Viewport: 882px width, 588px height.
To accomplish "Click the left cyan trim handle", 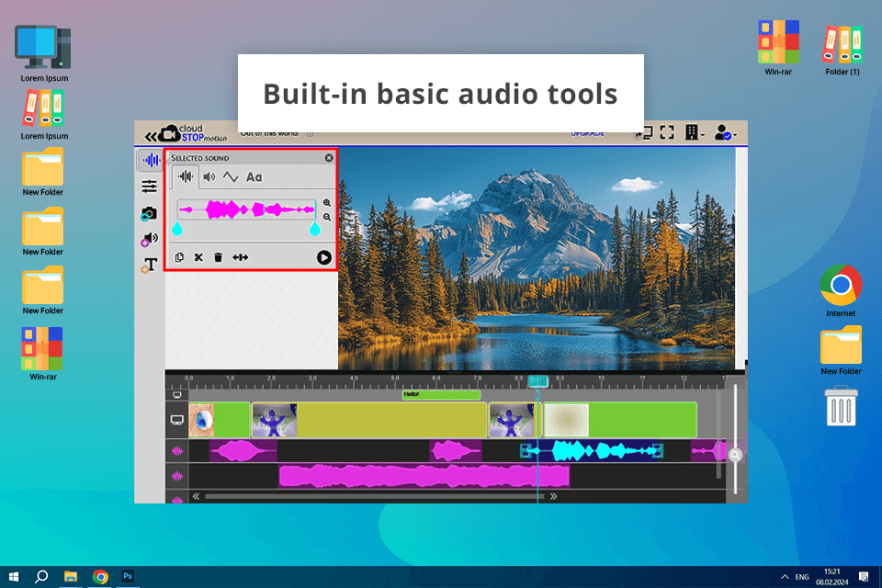I will point(177,228).
